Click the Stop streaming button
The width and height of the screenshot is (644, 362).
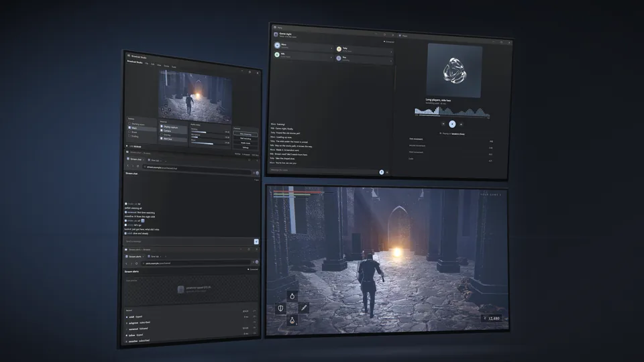246,134
